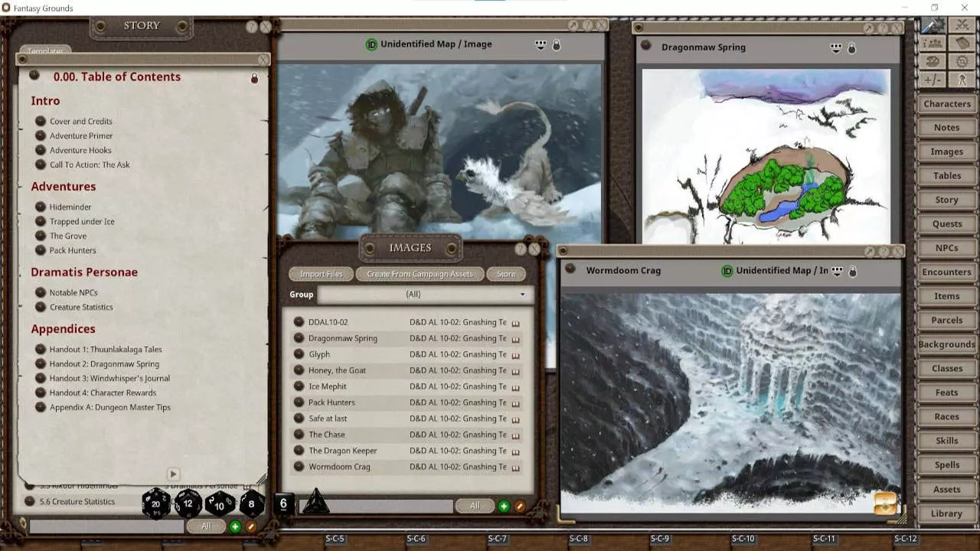
Task: Roll the d10 die
Action: pyautogui.click(x=220, y=504)
